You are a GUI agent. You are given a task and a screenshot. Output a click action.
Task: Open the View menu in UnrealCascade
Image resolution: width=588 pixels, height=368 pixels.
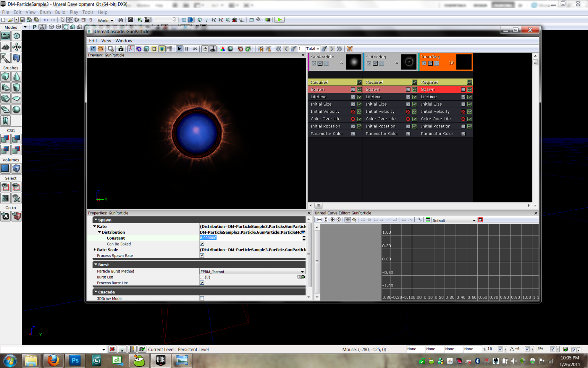point(106,41)
